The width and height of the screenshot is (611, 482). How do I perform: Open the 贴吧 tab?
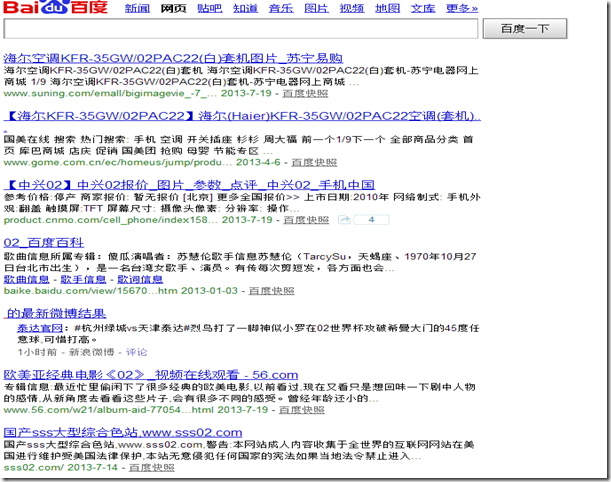click(210, 8)
